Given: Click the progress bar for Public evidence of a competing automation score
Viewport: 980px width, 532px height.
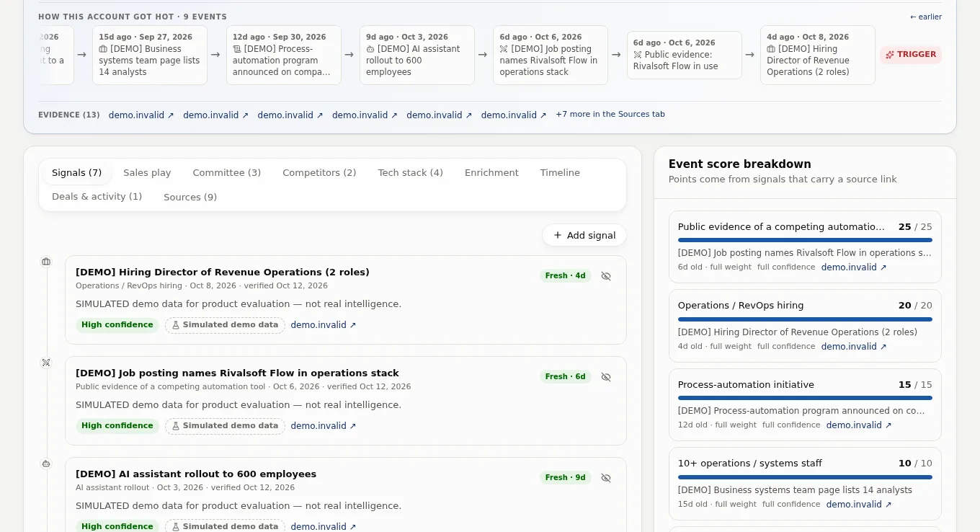Looking at the screenshot, I should (805, 240).
